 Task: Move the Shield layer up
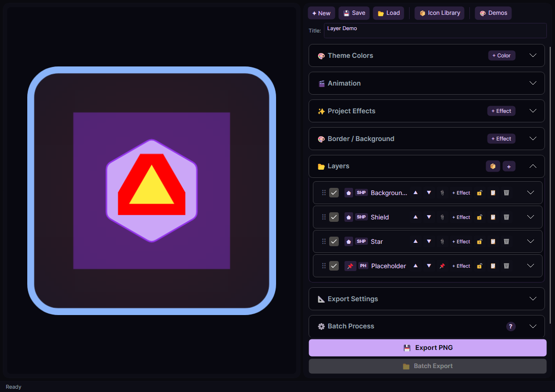click(415, 217)
